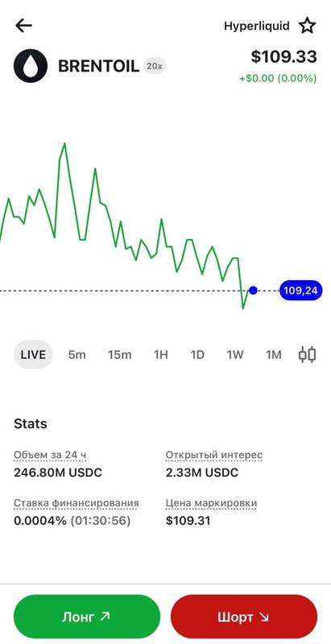The width and height of the screenshot is (331, 644).
Task: Tap the BRENTOIL oil drop logo
Action: tap(31, 66)
